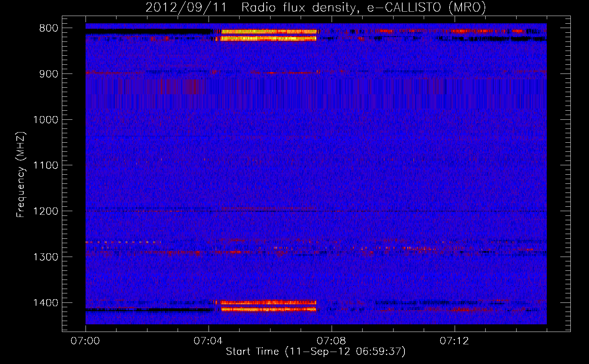Click the 1400 frequency tick label

[x=46, y=303]
